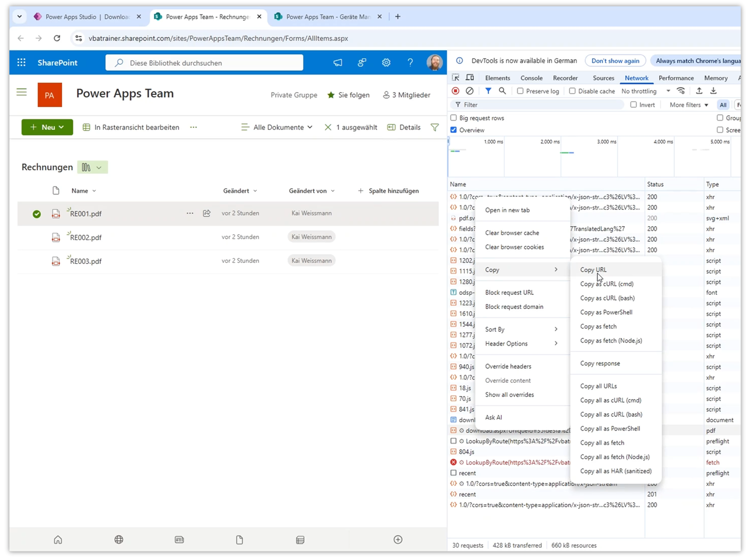The width and height of the screenshot is (746, 560).
Task: Expand the Alle Dokumente view selector
Action: pyautogui.click(x=277, y=127)
